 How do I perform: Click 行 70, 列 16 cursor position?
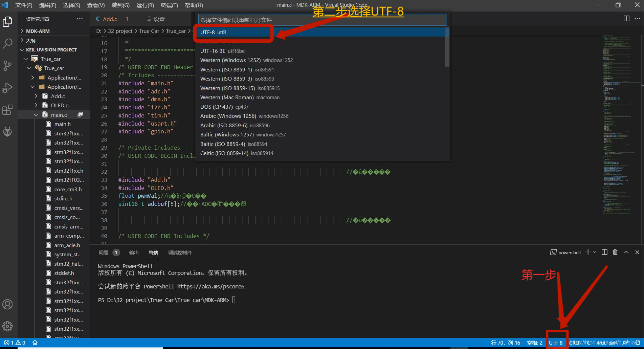tap(506, 343)
